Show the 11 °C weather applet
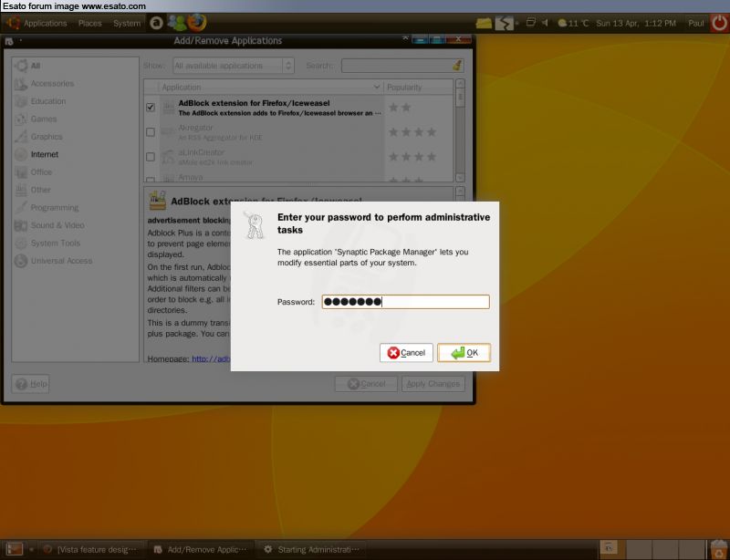Viewport: 730px width, 560px height. click(x=573, y=24)
